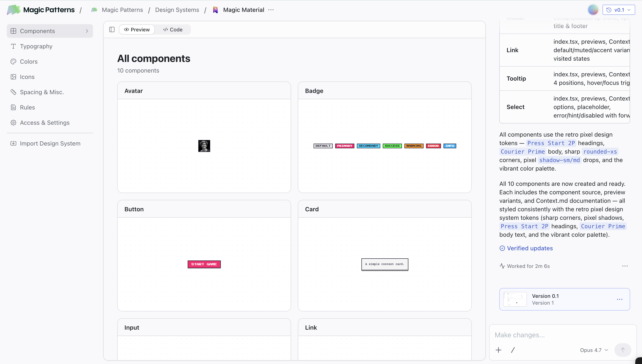
Task: Select the Components sidebar item
Action: point(50,31)
